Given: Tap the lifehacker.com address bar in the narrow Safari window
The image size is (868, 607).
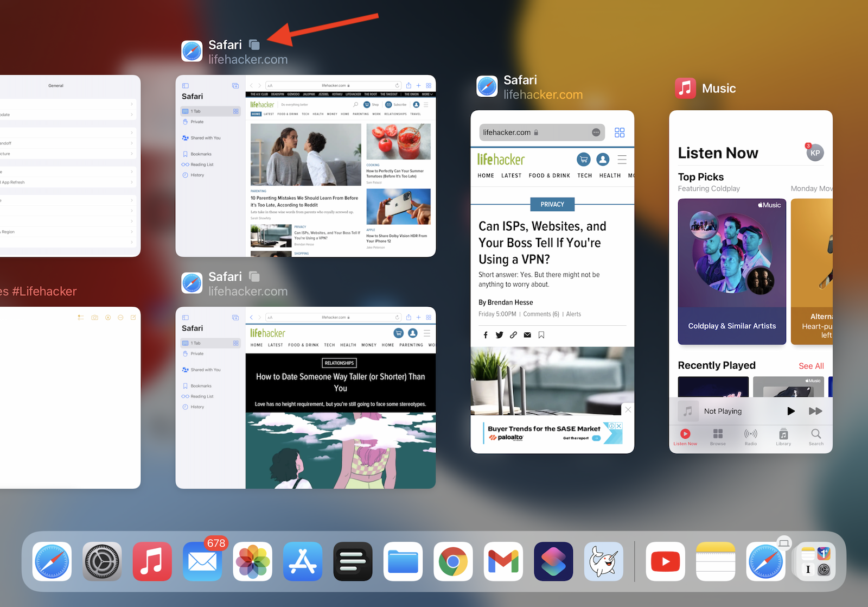Looking at the screenshot, I should 542,132.
